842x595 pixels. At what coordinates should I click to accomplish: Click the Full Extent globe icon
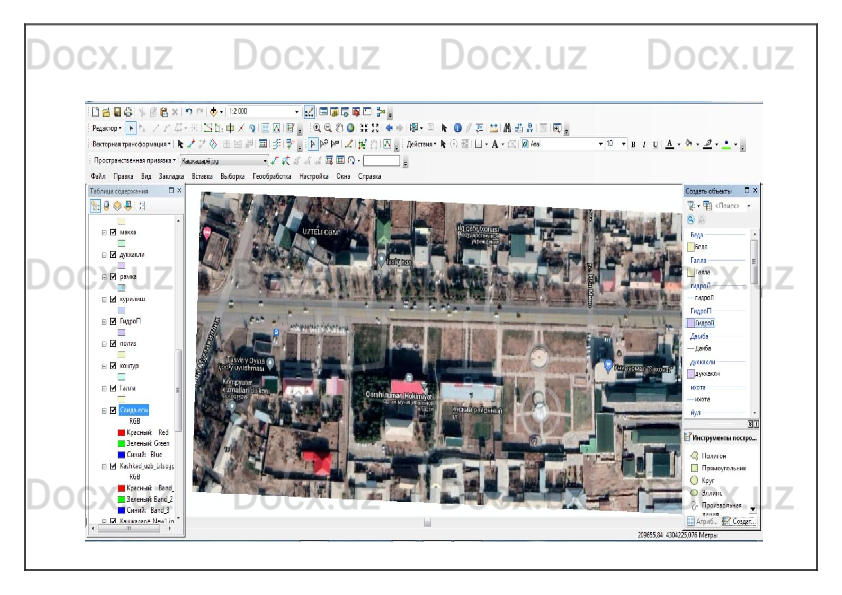[350, 128]
